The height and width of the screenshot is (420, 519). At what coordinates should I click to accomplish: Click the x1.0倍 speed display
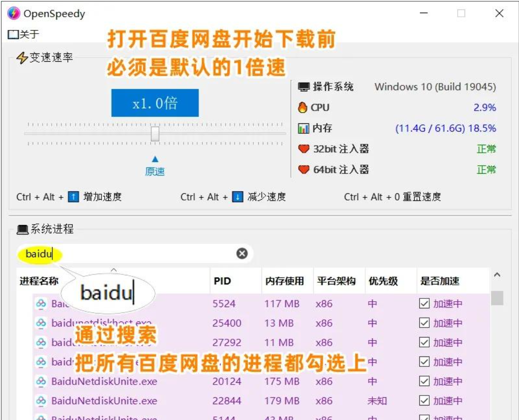(155, 103)
